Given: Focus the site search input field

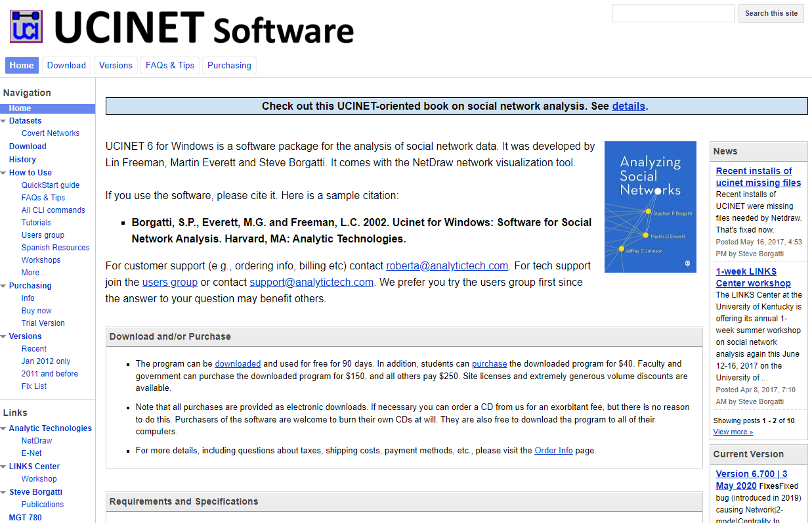Looking at the screenshot, I should 673,13.
